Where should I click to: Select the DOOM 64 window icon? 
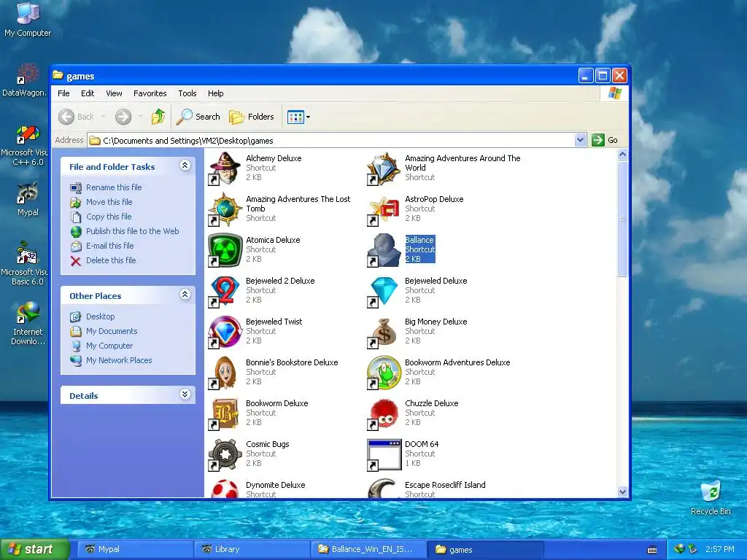[384, 455]
